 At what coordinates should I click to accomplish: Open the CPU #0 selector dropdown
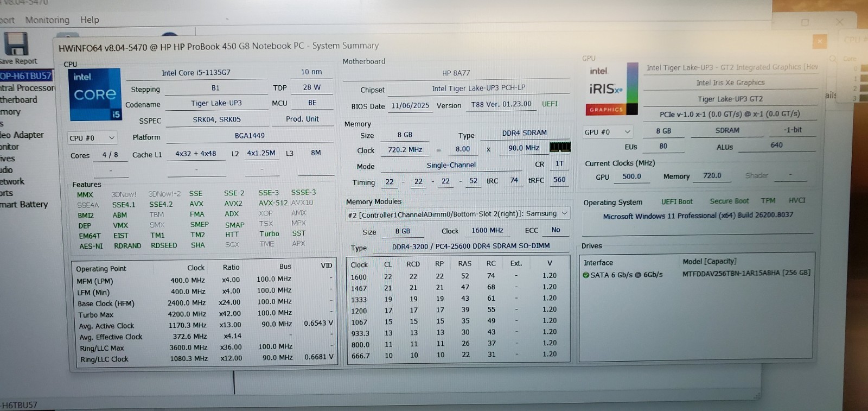(92, 138)
